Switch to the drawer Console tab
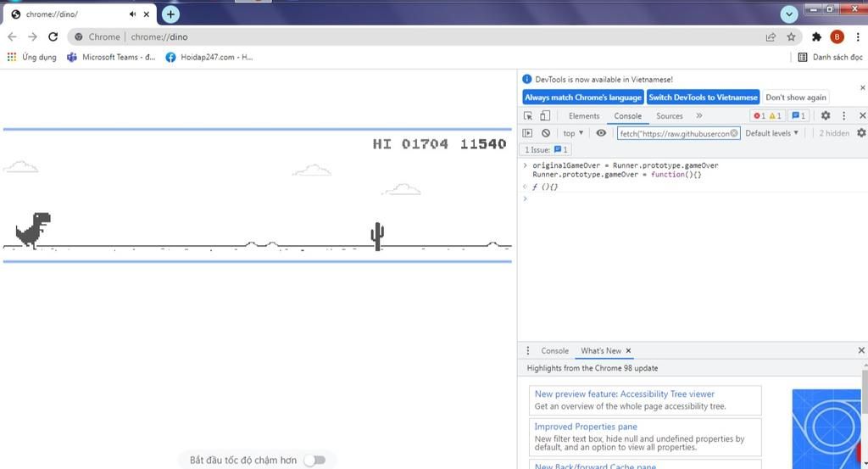 554,350
